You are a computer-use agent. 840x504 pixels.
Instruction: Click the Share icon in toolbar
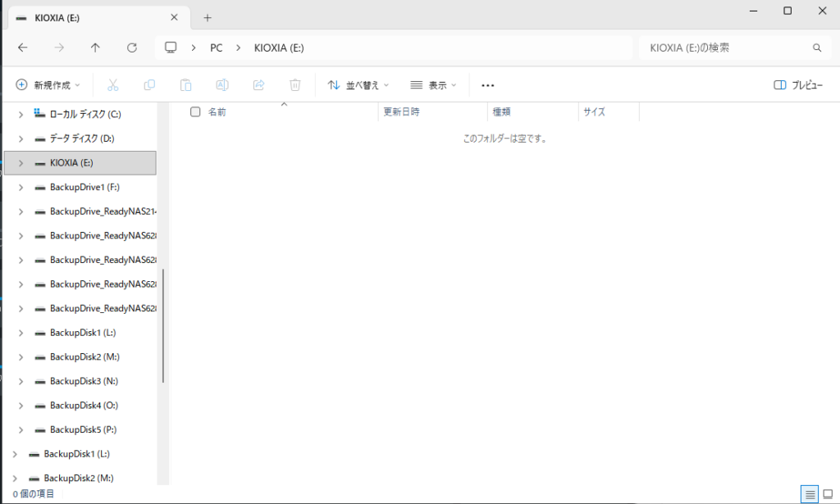pyautogui.click(x=258, y=84)
